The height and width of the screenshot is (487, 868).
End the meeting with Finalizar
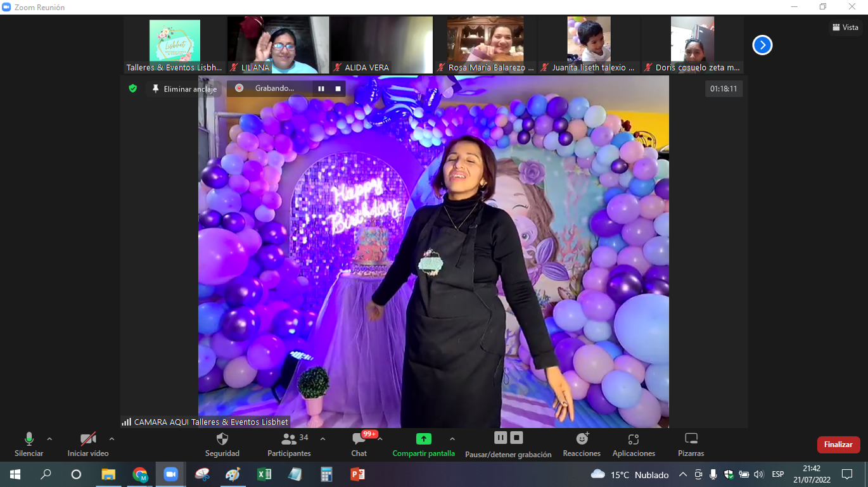[x=838, y=445]
